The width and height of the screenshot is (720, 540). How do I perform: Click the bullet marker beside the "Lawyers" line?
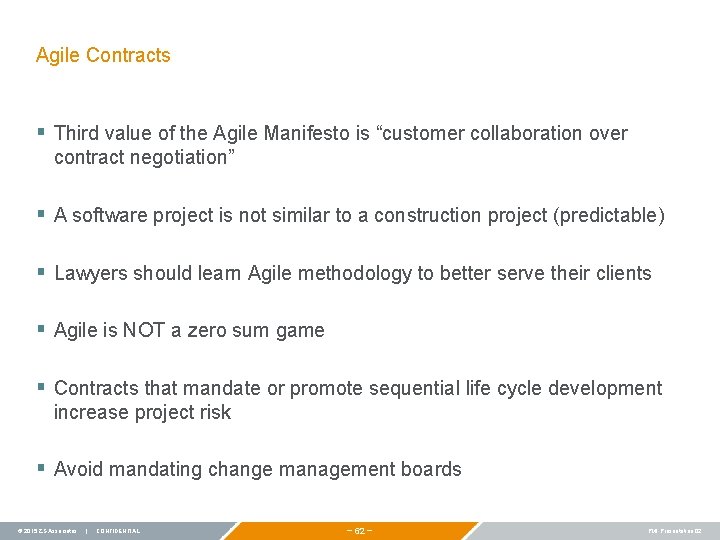click(x=40, y=272)
